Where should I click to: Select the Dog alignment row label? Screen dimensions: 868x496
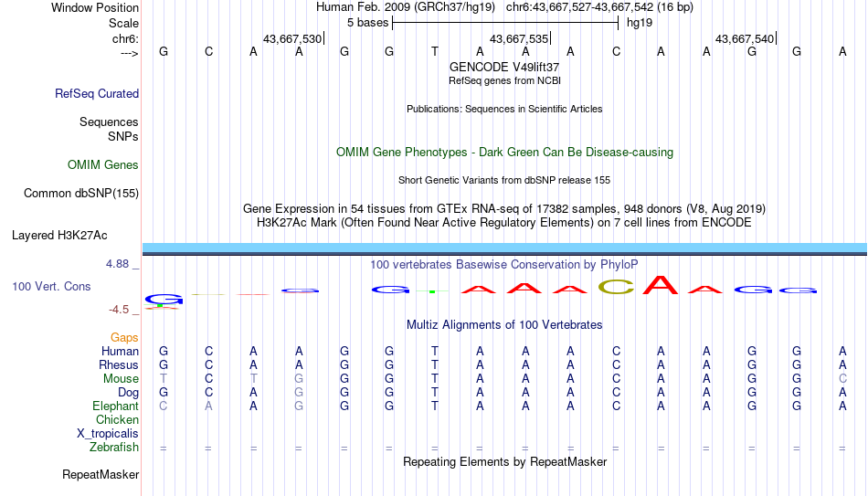tap(128, 393)
